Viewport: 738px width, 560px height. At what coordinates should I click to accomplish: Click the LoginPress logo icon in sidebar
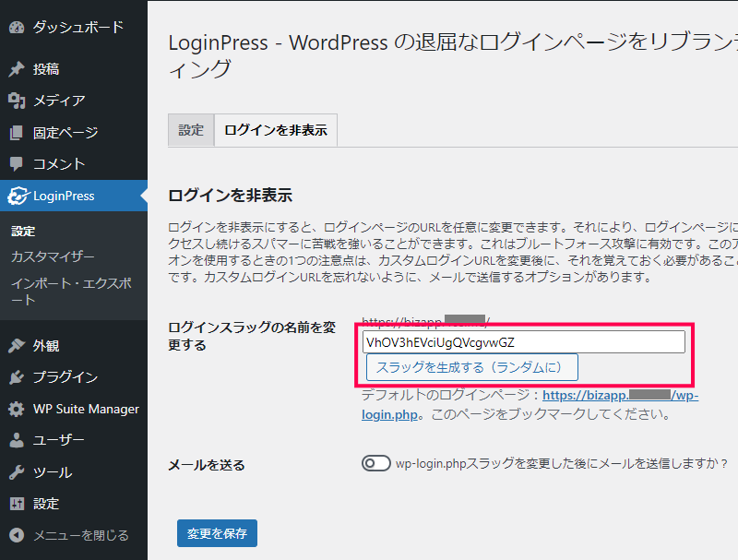[x=18, y=196]
